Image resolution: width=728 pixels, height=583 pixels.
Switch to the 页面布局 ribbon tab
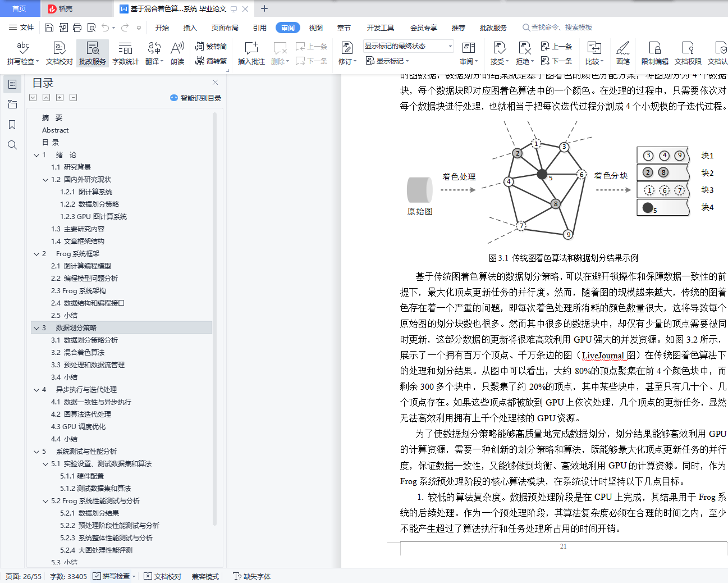[225, 28]
